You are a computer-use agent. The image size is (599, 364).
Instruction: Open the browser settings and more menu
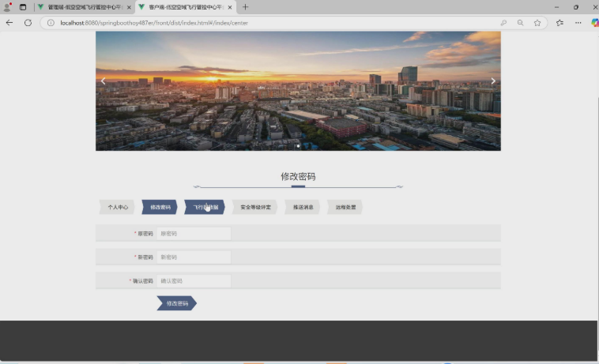(x=578, y=23)
